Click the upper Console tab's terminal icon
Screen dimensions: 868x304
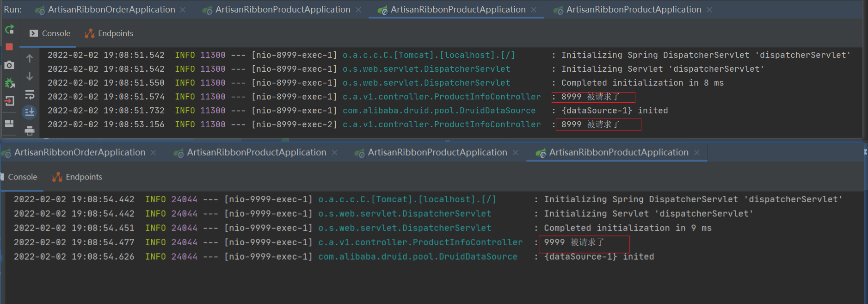point(33,33)
